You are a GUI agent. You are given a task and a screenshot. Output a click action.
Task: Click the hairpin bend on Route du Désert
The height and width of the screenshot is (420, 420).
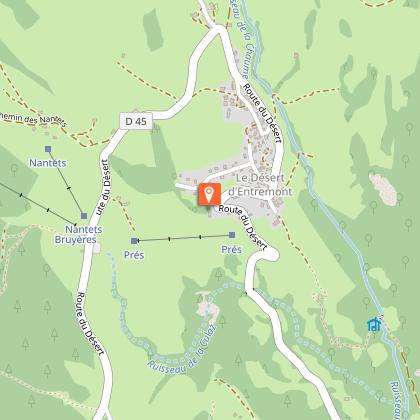[269, 255]
